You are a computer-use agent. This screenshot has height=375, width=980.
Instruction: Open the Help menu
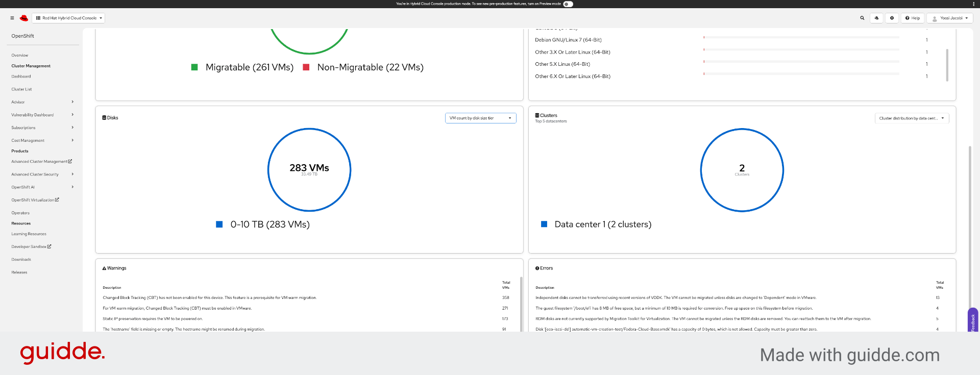click(x=913, y=18)
